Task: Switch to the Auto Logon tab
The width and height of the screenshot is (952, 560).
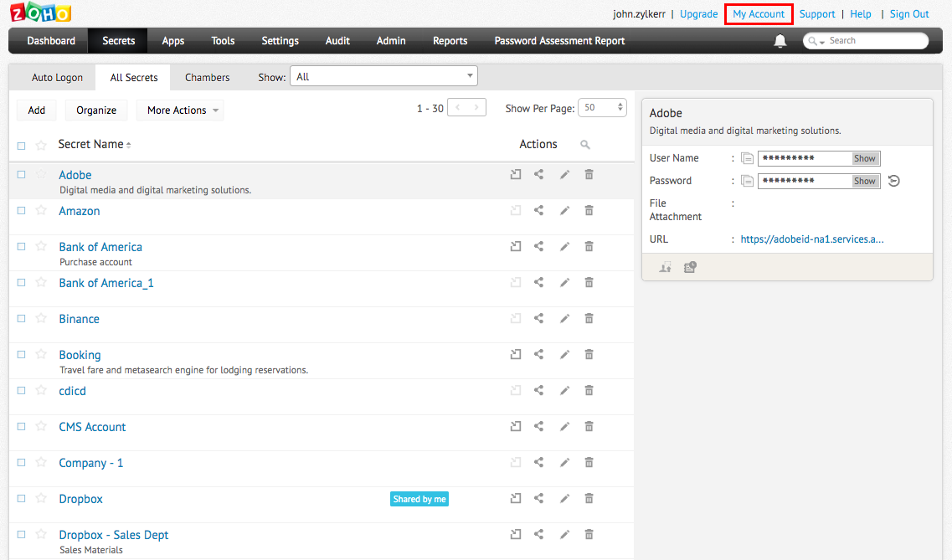Action: click(x=57, y=78)
